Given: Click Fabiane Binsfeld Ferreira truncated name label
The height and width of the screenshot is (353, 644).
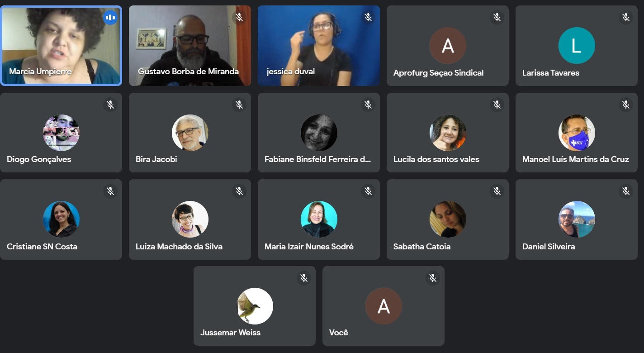Looking at the screenshot, I should point(318,159).
